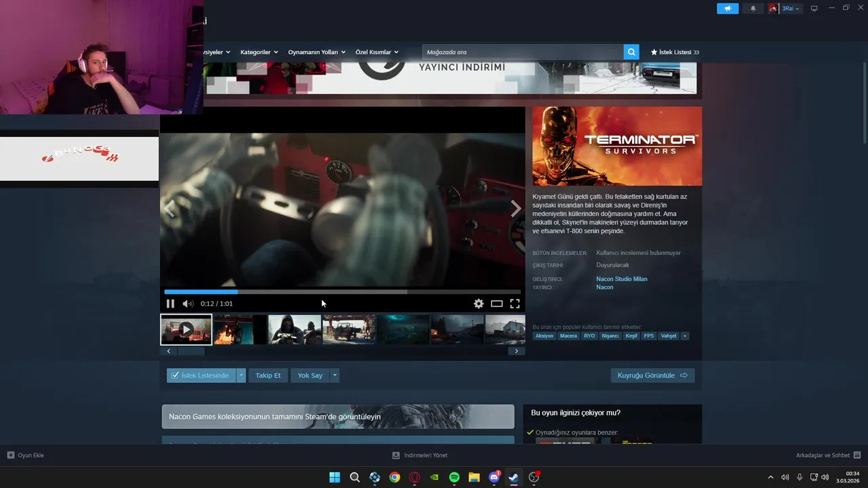Focus the Mağazada ara search field
The height and width of the screenshot is (488, 868).
(x=523, y=52)
